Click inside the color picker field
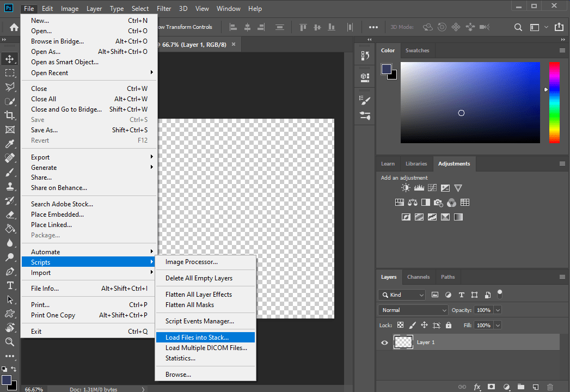The width and height of the screenshot is (570, 392). point(470,102)
